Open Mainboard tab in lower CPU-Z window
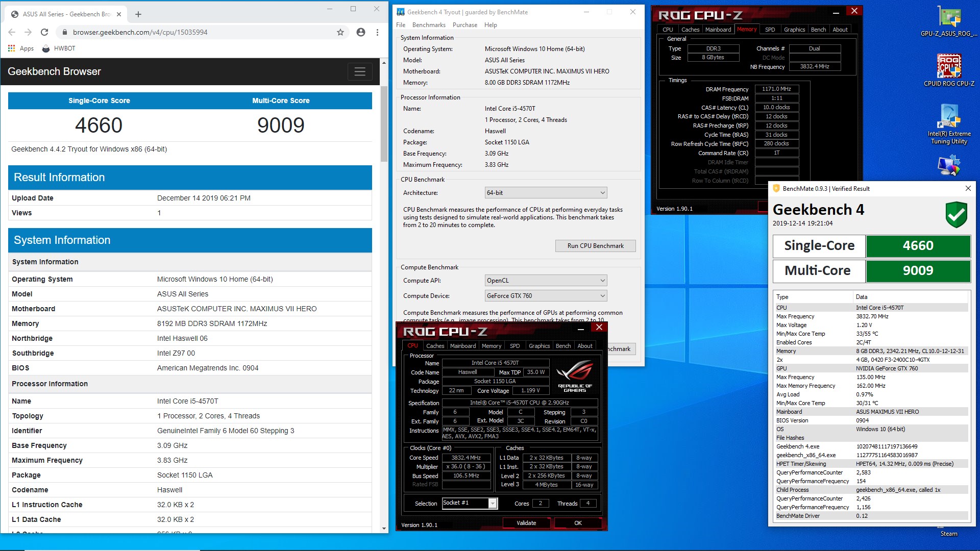This screenshot has width=980, height=551. [463, 346]
